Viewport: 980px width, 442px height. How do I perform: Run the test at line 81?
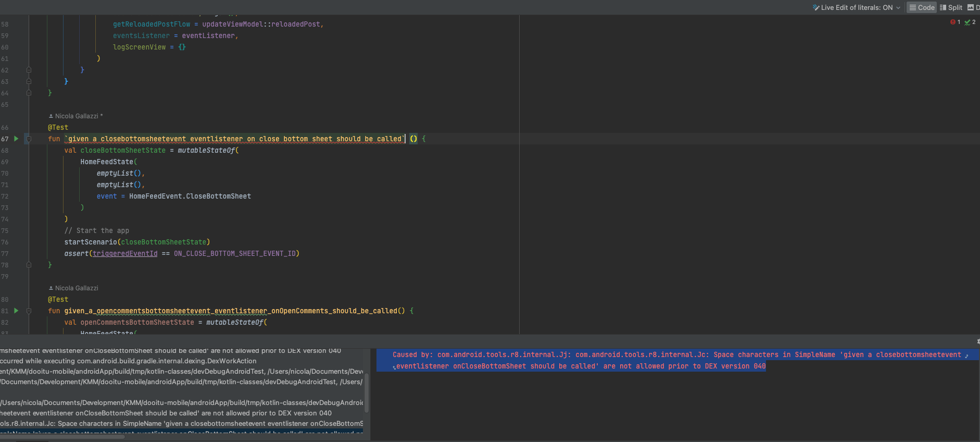pyautogui.click(x=16, y=311)
